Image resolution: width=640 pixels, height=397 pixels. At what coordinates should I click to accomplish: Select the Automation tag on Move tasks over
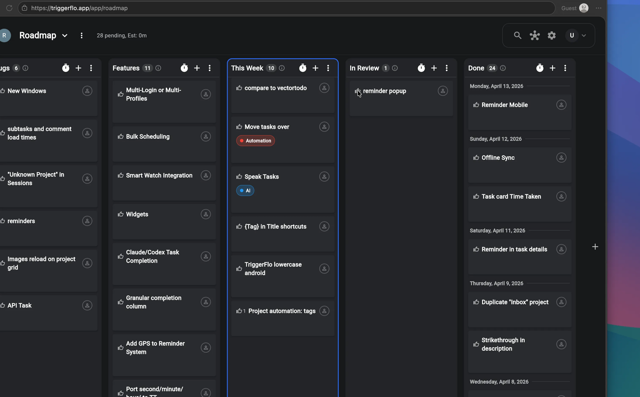(256, 141)
